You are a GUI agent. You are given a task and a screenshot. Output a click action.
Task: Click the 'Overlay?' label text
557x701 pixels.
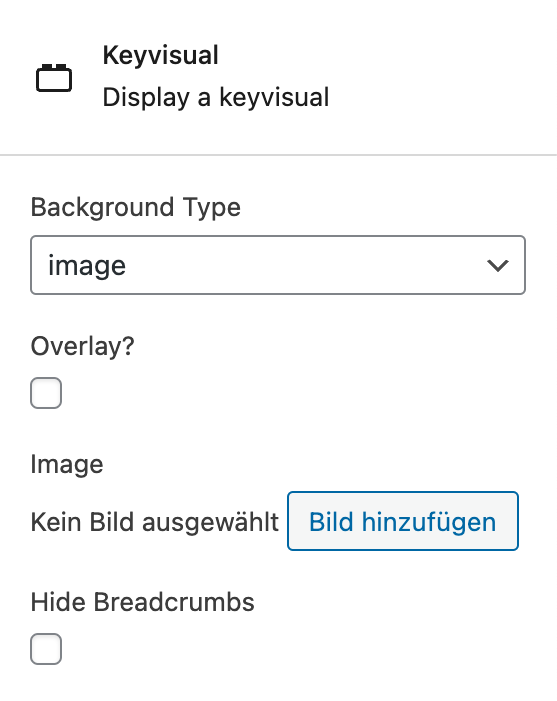[82, 346]
